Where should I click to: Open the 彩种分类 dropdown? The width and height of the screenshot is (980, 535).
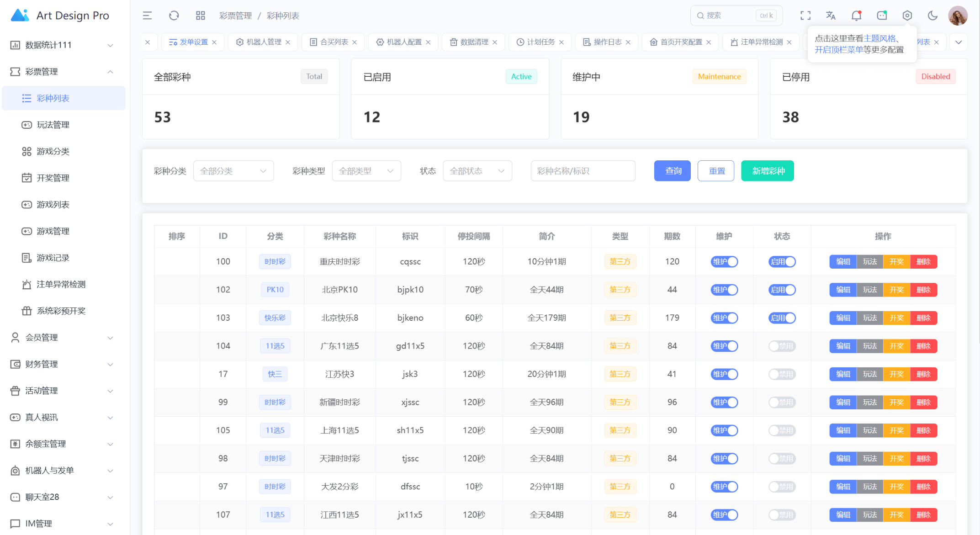pos(233,171)
